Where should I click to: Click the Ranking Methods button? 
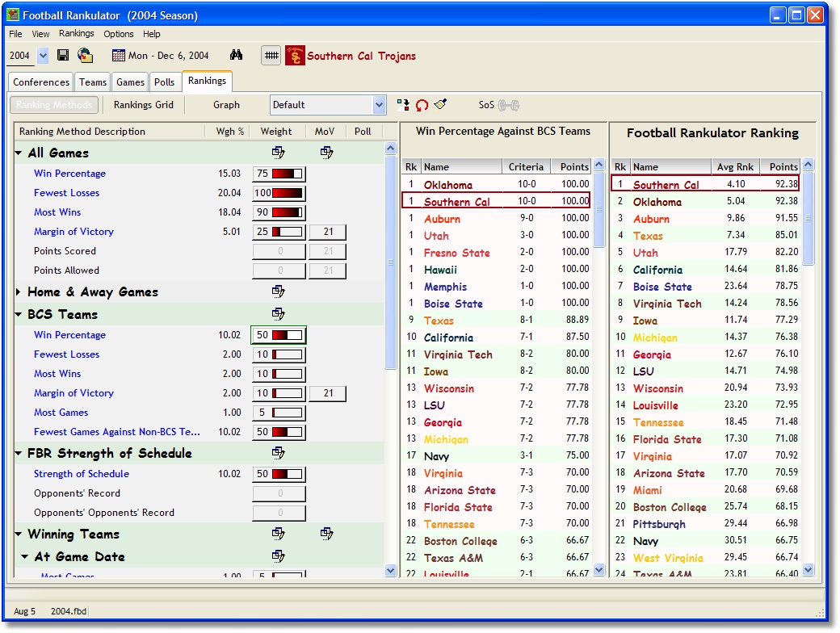coord(54,105)
